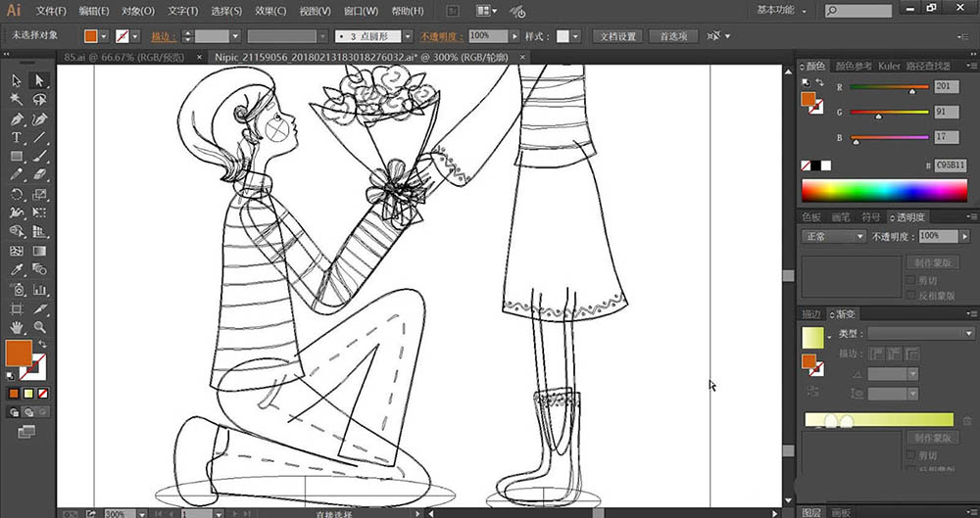Set paint mode to None in toolbox

[42, 394]
